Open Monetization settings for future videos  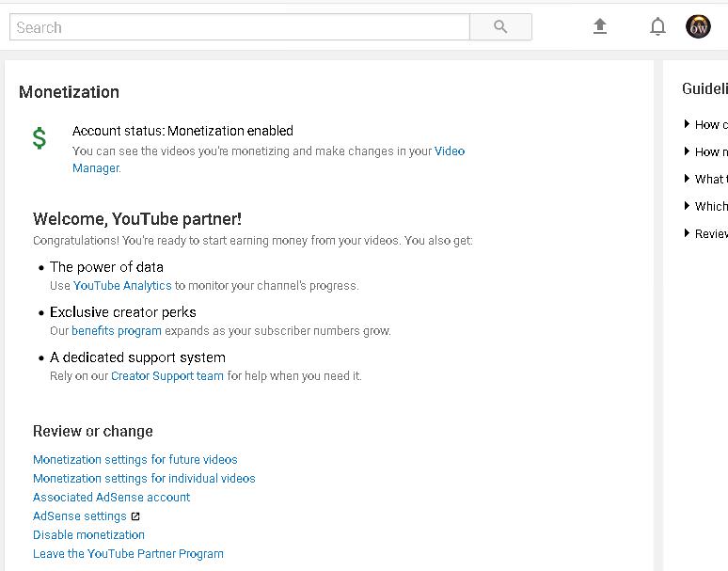135,460
